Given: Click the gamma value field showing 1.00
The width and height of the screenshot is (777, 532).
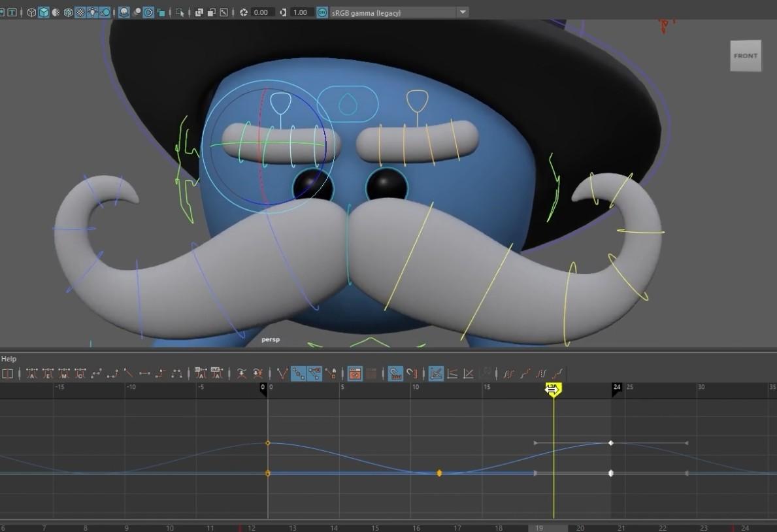Looking at the screenshot, I should [301, 12].
